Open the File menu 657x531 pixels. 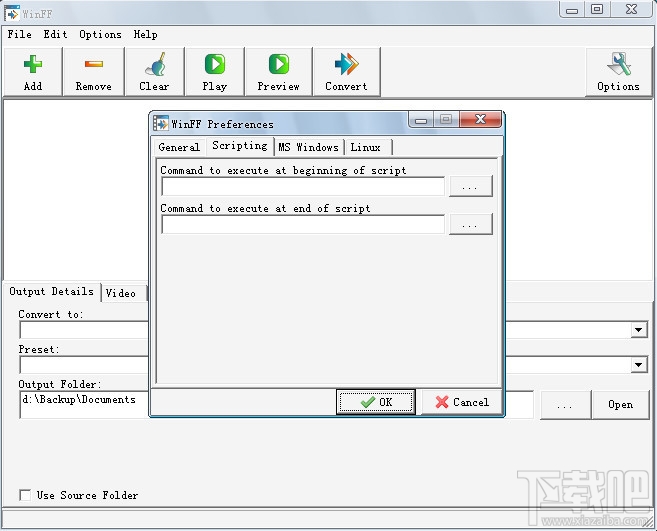(19, 34)
